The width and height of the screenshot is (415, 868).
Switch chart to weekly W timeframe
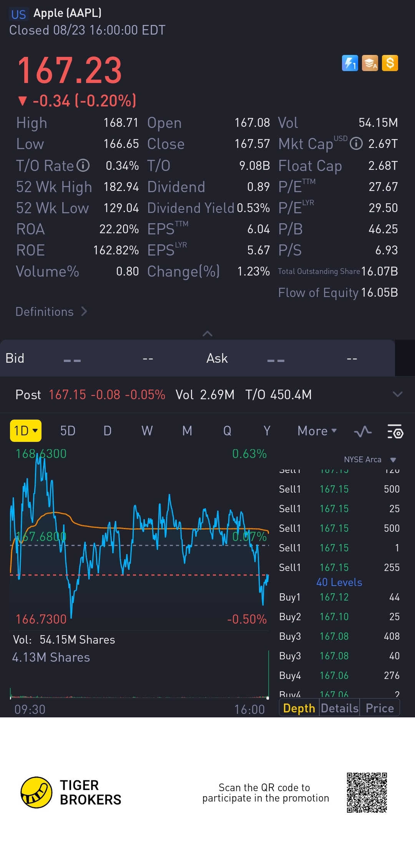coord(147,431)
